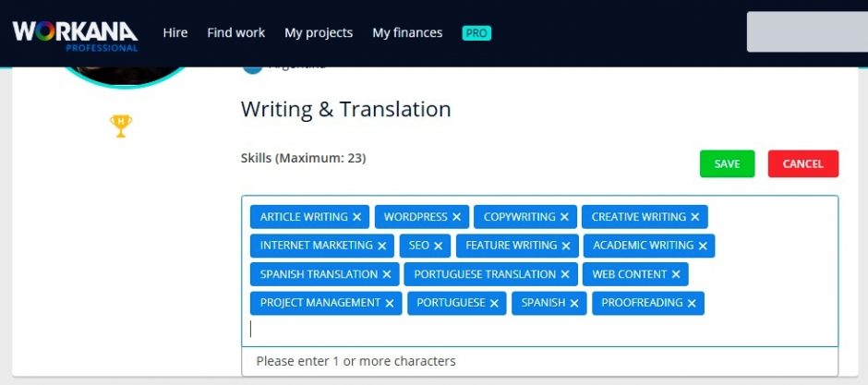Image resolution: width=868 pixels, height=385 pixels.
Task: Open the Hire menu
Action: coord(175,33)
